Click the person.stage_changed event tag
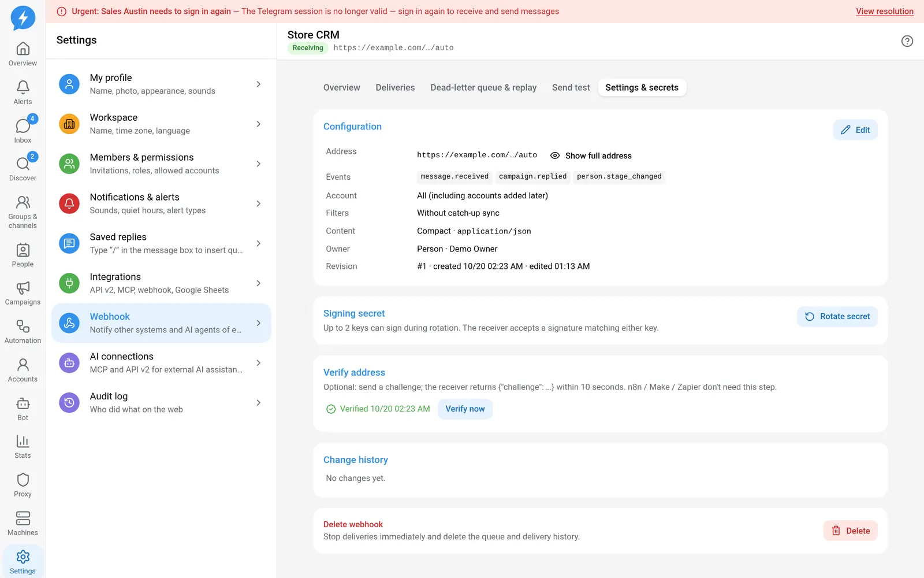Screen dimensions: 924x578 click(x=619, y=177)
